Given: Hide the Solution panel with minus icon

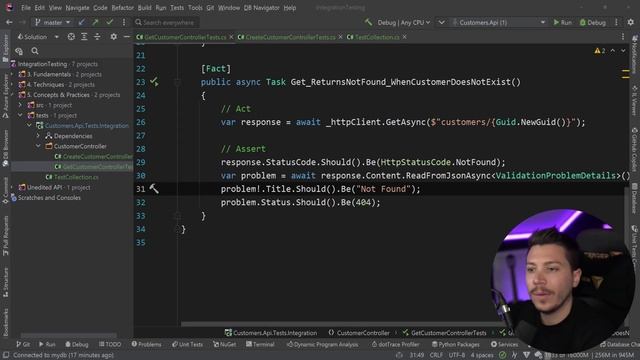Looking at the screenshot, I should [x=127, y=37].
